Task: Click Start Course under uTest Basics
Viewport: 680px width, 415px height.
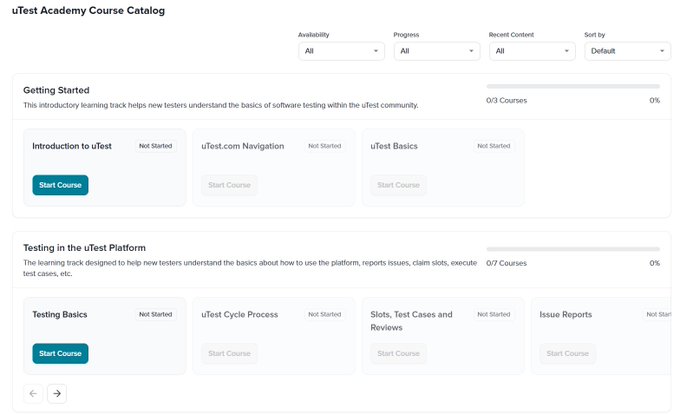Action: tap(399, 185)
